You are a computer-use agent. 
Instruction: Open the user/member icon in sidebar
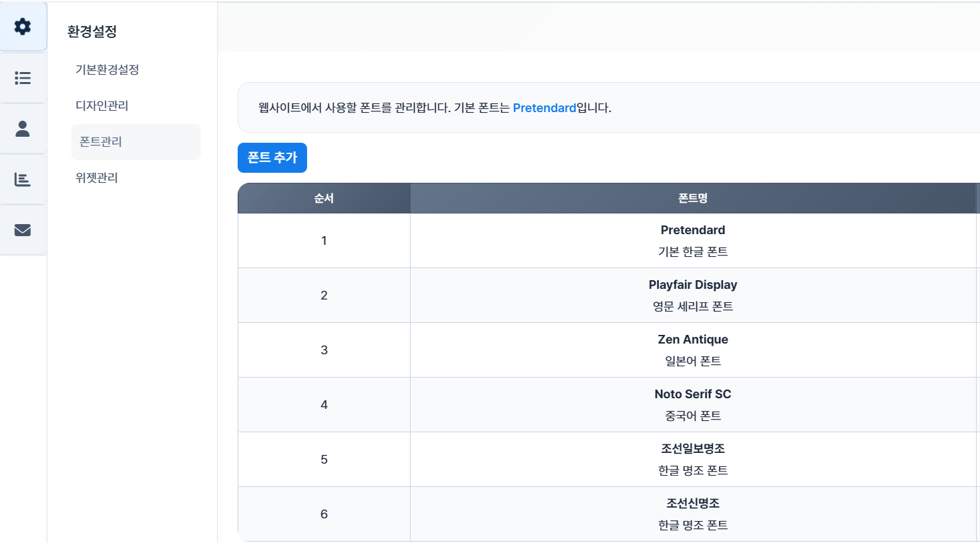click(x=23, y=129)
